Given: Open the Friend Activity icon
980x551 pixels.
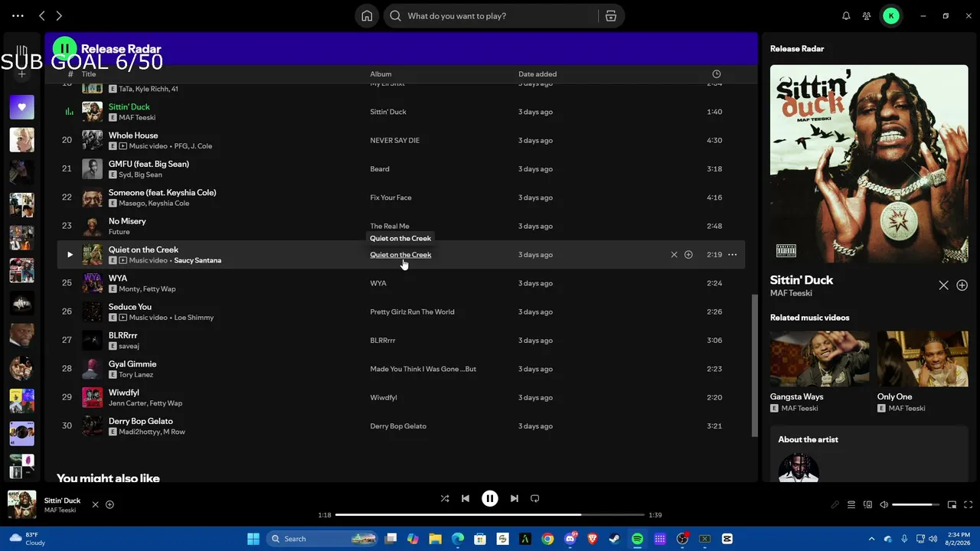Looking at the screenshot, I should coord(867,16).
